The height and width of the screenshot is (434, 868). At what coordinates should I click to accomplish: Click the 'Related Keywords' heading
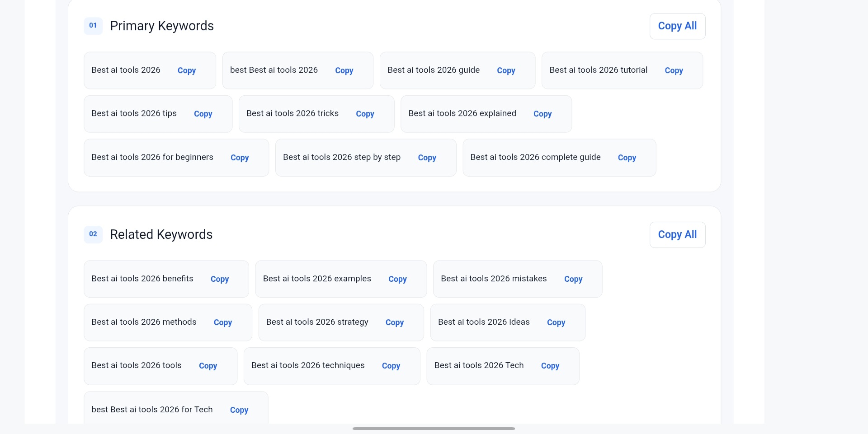161,234
